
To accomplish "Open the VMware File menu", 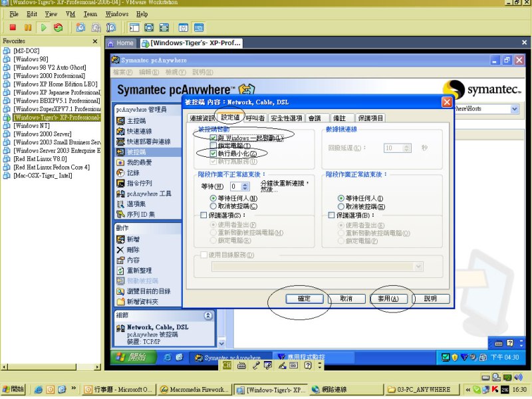I will [14, 14].
